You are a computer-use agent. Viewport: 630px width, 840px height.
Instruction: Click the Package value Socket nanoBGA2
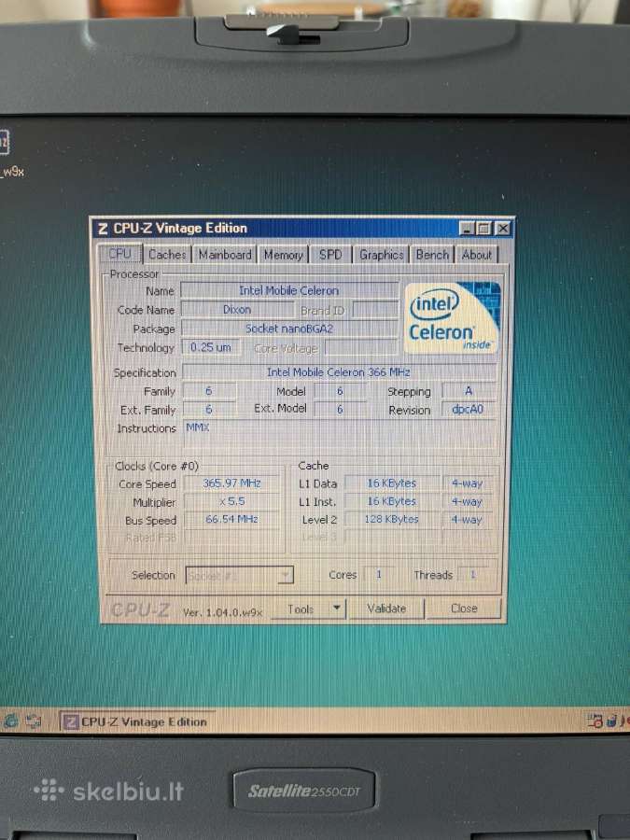289,329
